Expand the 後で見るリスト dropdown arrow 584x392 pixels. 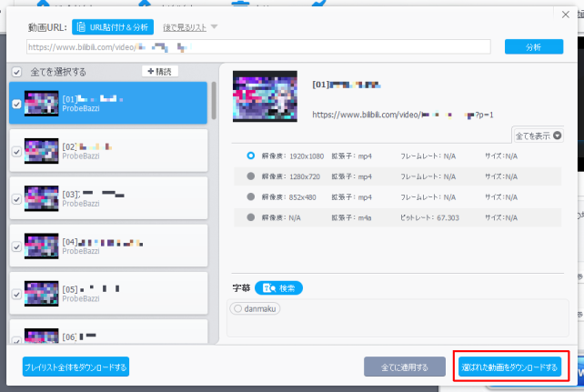pyautogui.click(x=214, y=26)
